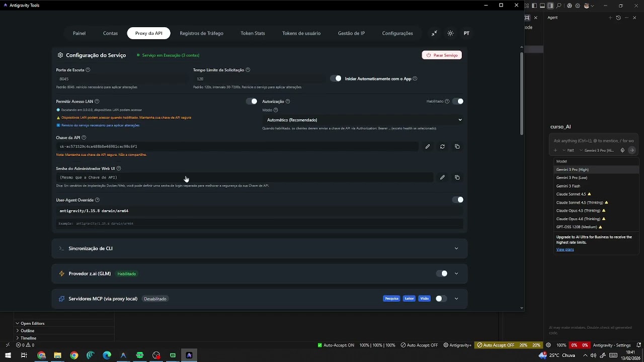The width and height of the screenshot is (644, 362).
Task: Click the PT language button
Action: (466, 33)
